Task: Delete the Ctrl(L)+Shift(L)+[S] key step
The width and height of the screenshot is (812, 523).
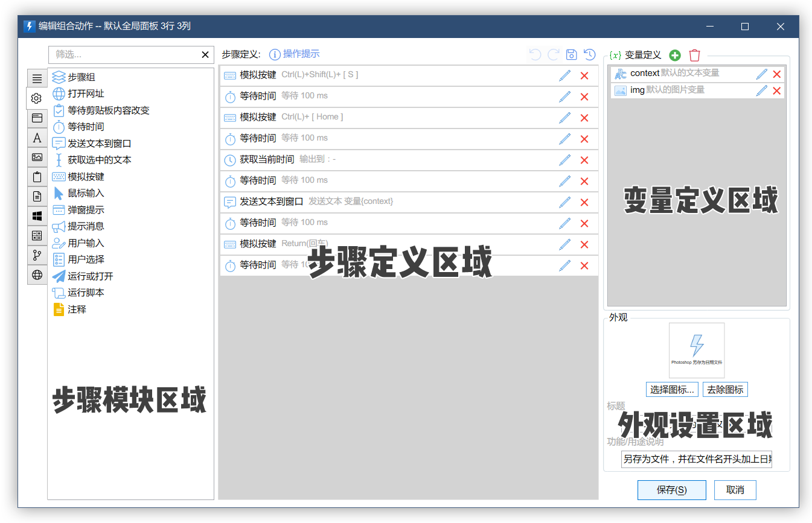Action: tap(584, 75)
